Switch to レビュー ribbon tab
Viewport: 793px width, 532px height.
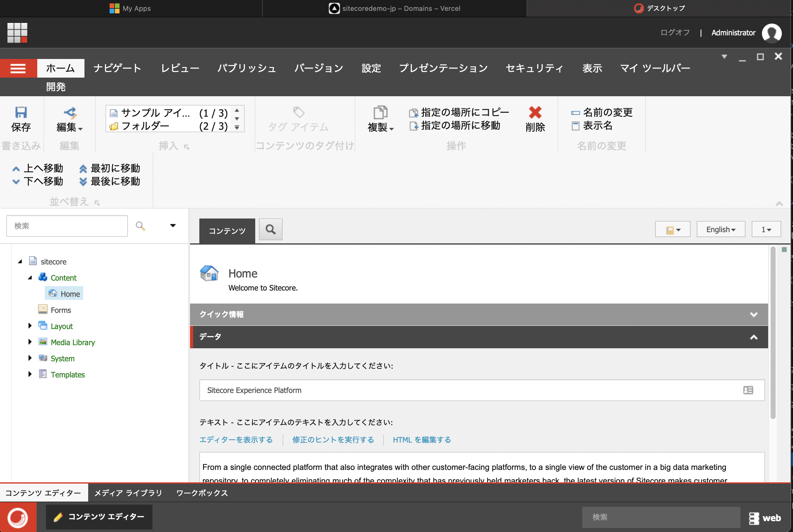pos(180,68)
